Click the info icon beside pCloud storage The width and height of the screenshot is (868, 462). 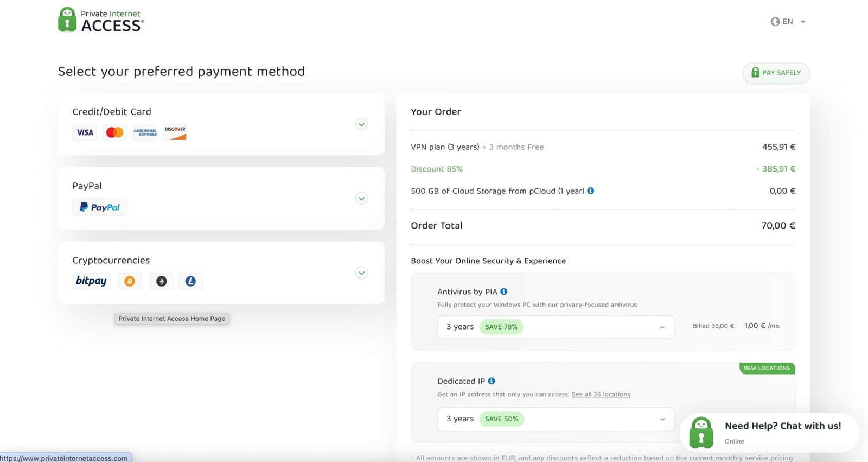[x=591, y=191]
